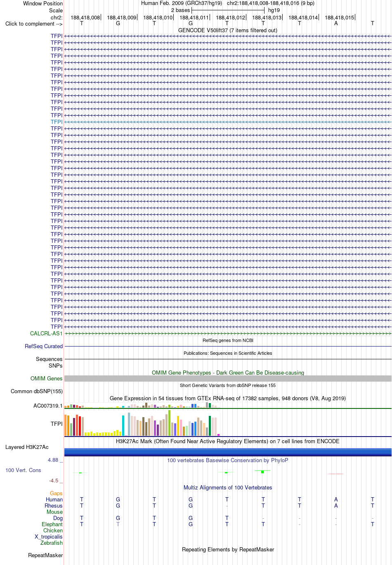Open the H3K27Ac Mark track title
Image resolution: width=392 pixels, height=565 pixels.
[x=228, y=442]
